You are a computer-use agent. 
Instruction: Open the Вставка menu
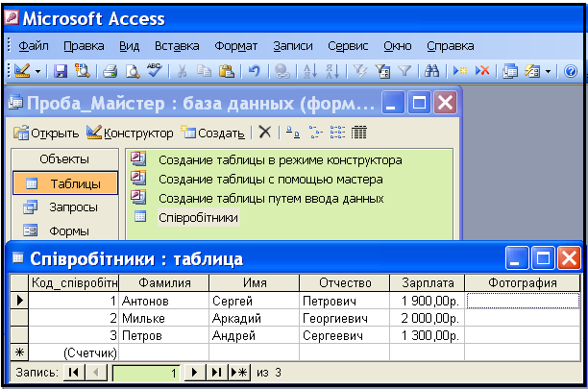tap(177, 46)
